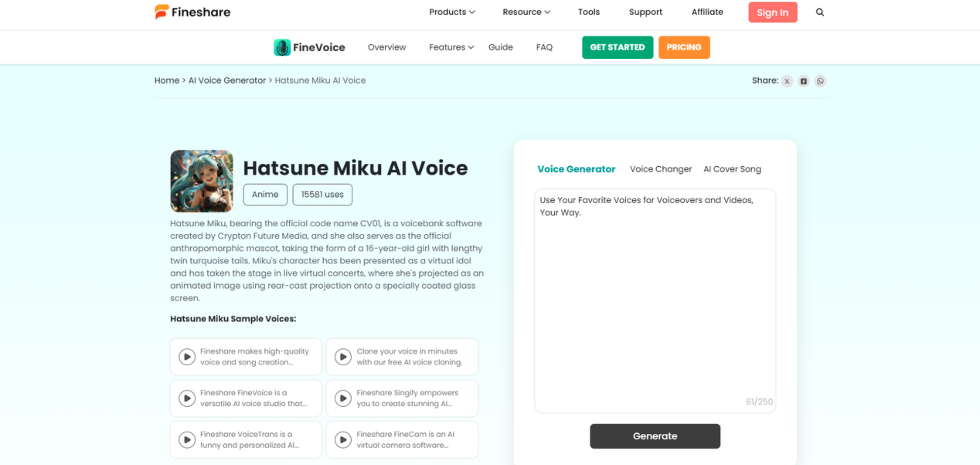Open the search on the top navigation bar
Image resolution: width=980 pixels, height=465 pixels.
click(x=820, y=12)
